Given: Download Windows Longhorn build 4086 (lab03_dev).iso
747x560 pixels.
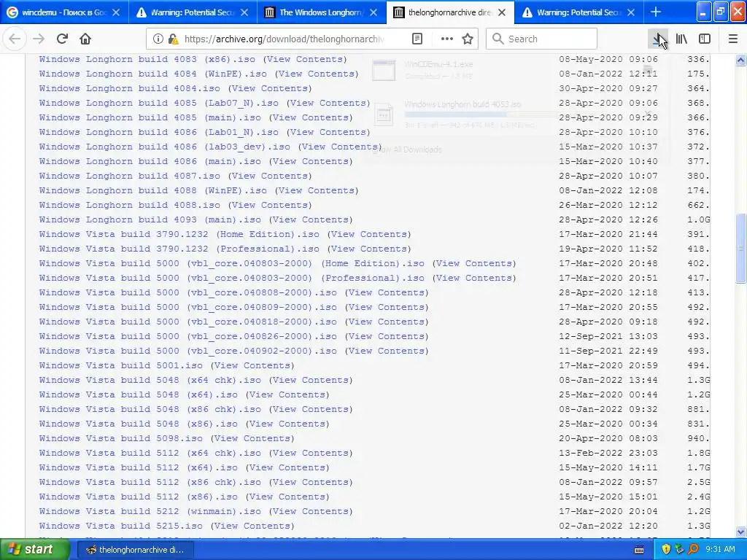Looking at the screenshot, I should tap(164, 147).
